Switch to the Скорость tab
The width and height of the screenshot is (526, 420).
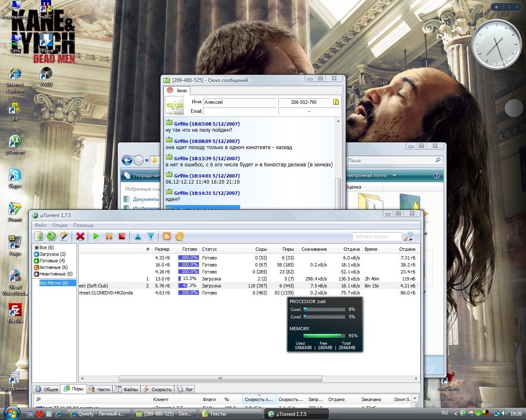coord(157,389)
